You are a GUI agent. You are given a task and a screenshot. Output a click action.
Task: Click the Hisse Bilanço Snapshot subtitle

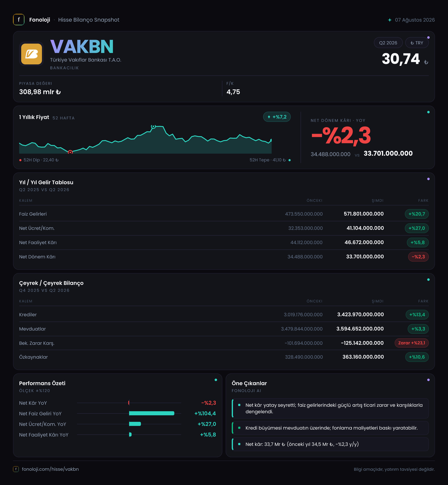coord(89,20)
